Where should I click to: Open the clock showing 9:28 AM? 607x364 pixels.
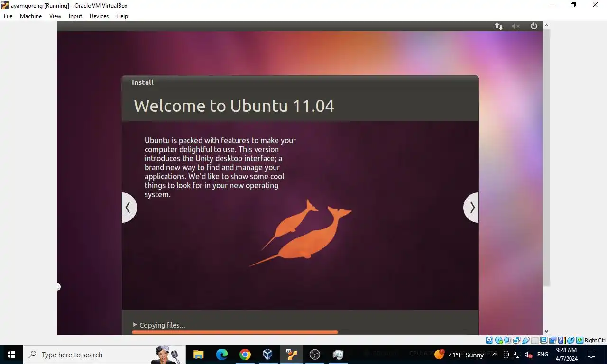click(566, 355)
